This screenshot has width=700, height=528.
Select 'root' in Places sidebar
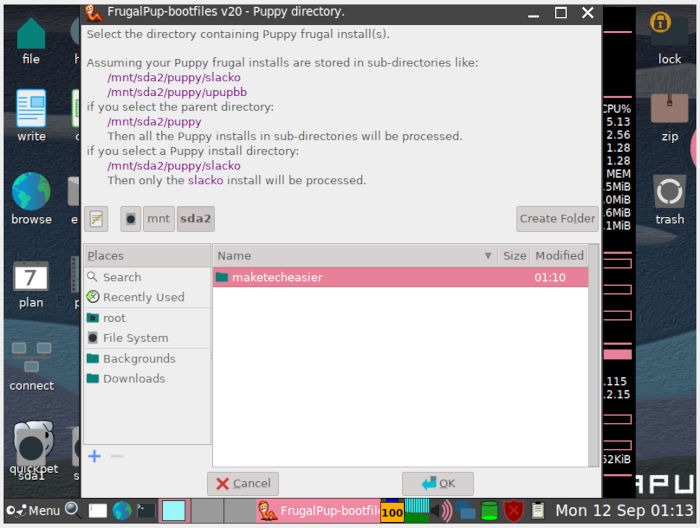pyautogui.click(x=147, y=318)
